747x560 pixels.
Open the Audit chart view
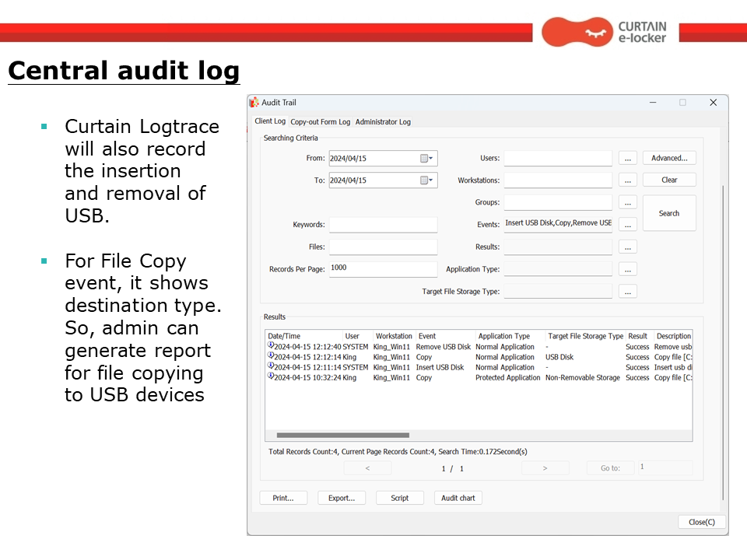[x=458, y=498]
